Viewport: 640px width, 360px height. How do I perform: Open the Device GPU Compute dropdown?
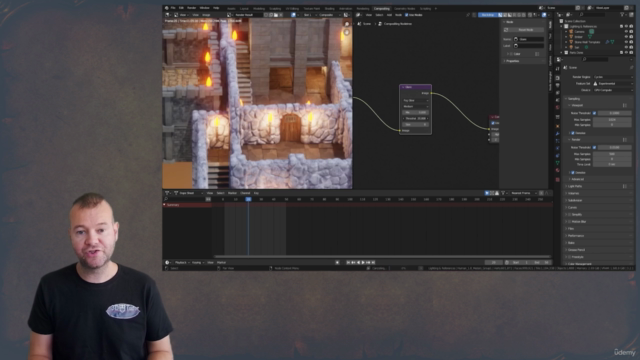pos(613,90)
